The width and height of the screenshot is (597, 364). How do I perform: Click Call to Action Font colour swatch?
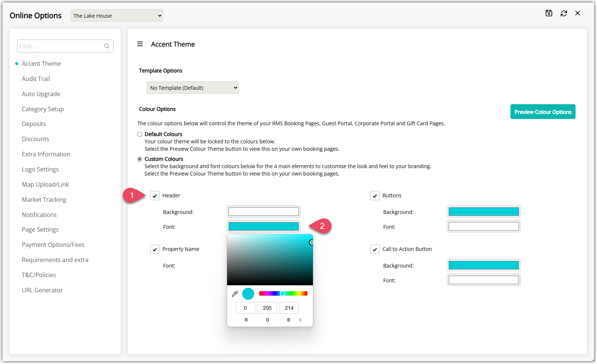(484, 280)
